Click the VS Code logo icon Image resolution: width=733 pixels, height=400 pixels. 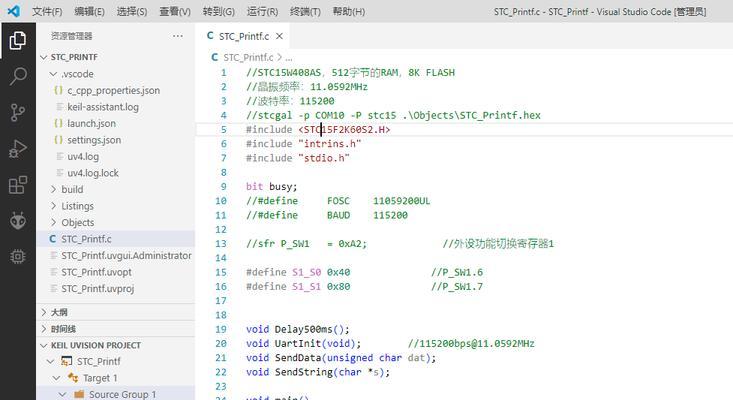(x=14, y=11)
